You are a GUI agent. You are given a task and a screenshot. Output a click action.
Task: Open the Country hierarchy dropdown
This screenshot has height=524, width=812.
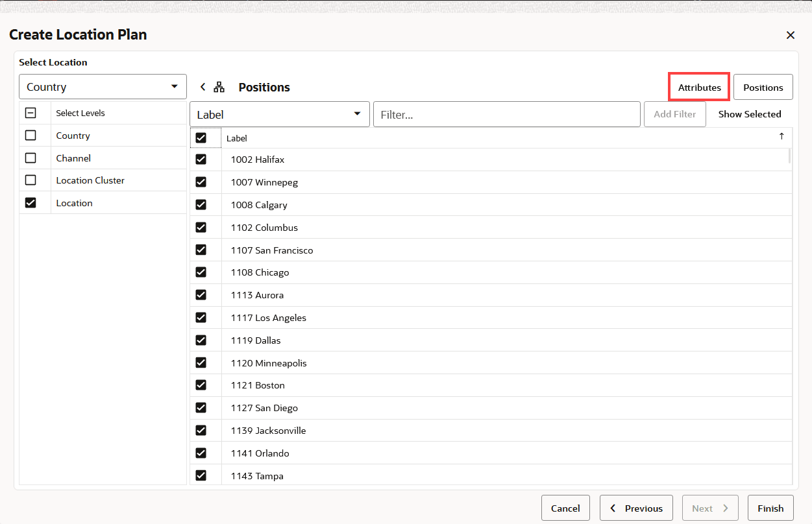coord(102,86)
